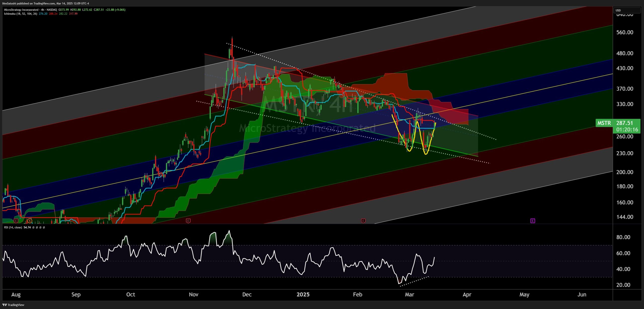Click the Jun time axis label
The image size is (644, 309).
coord(582,294)
